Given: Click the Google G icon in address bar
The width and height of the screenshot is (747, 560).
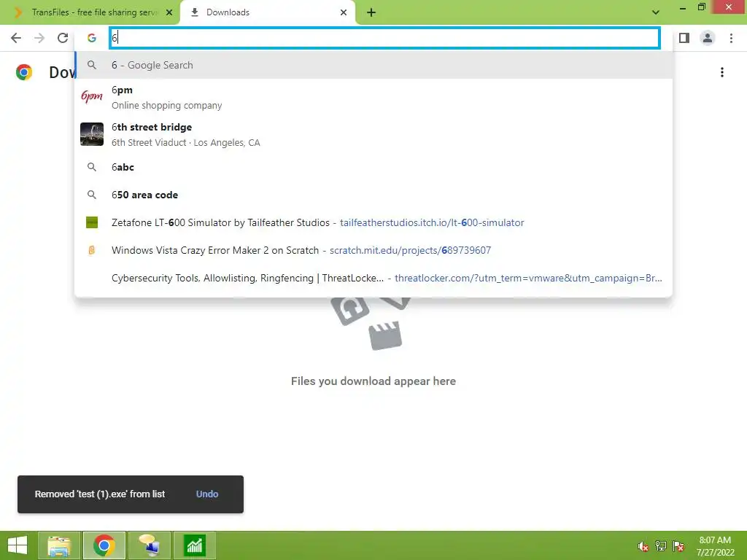Looking at the screenshot, I should click(x=92, y=38).
